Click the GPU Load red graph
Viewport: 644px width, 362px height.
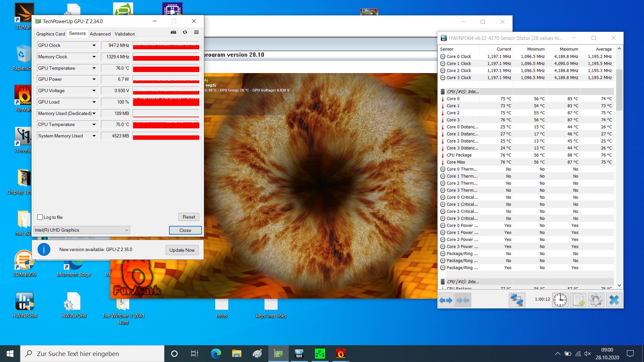(166, 102)
